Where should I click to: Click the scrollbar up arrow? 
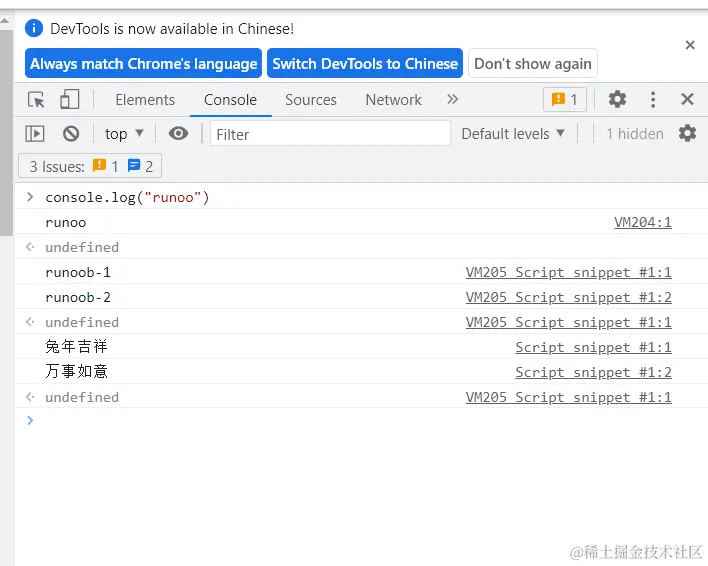5,21
